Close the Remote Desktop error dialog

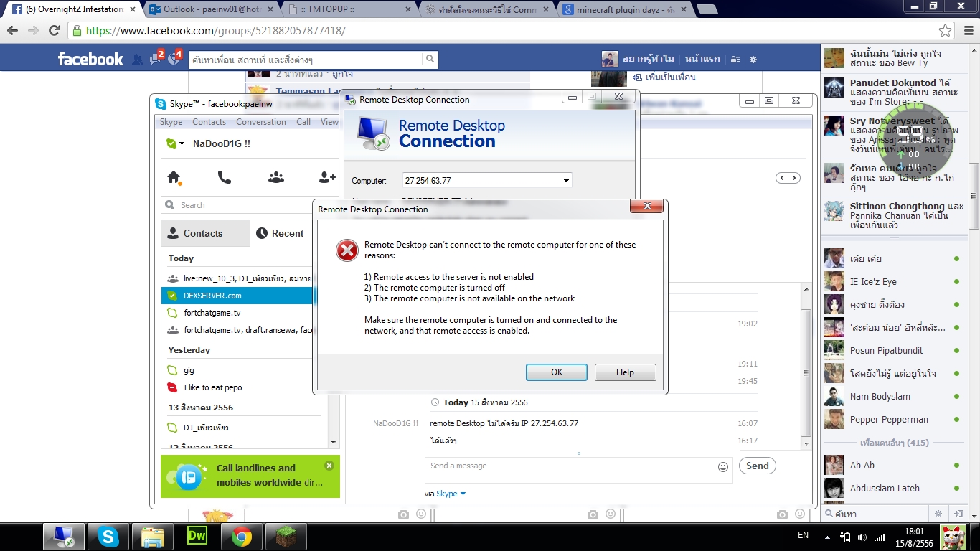pos(646,207)
